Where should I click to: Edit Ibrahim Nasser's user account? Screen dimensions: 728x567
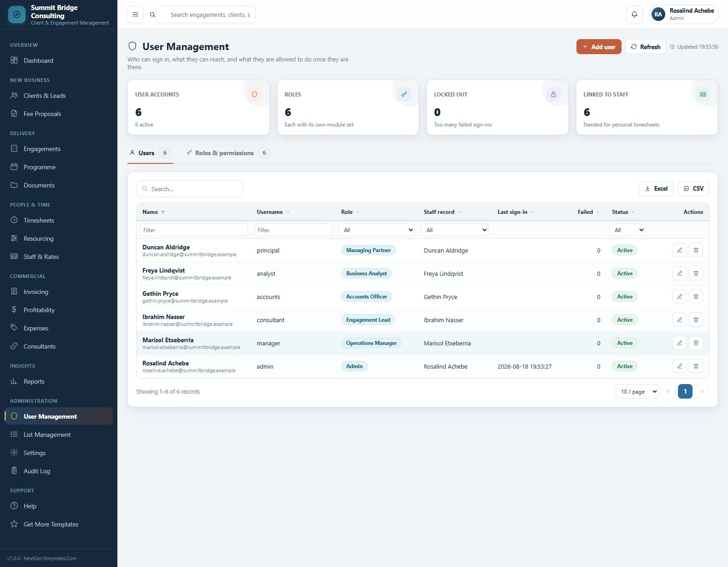coord(679,320)
